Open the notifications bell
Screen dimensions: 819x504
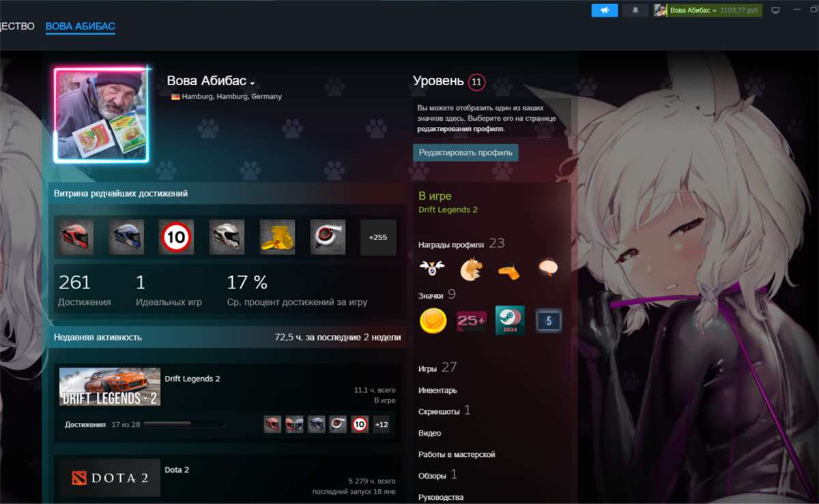point(635,10)
